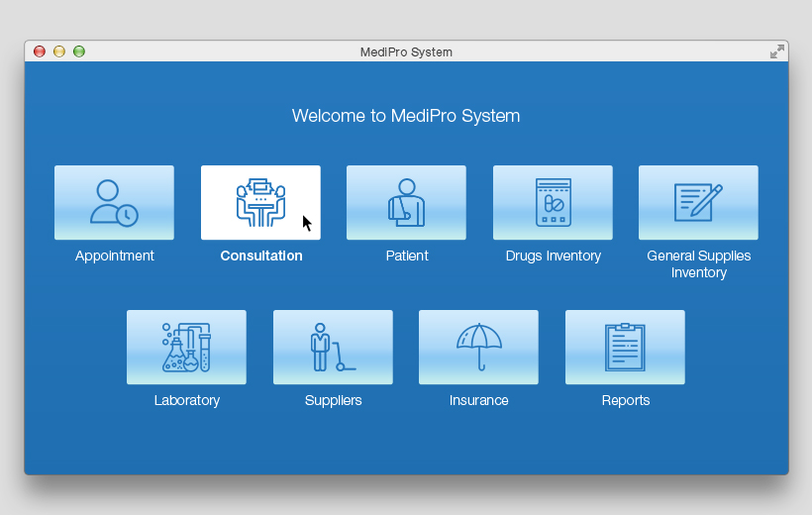The height and width of the screenshot is (515, 812).
Task: Click the "Insurance" text label
Action: (478, 400)
